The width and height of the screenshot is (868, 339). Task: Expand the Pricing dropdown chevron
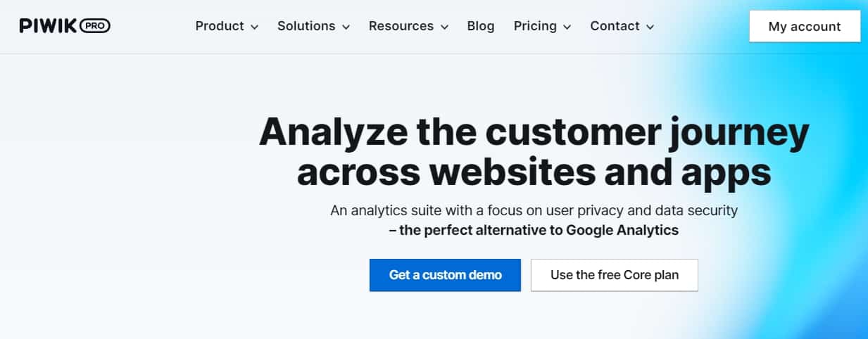click(567, 27)
